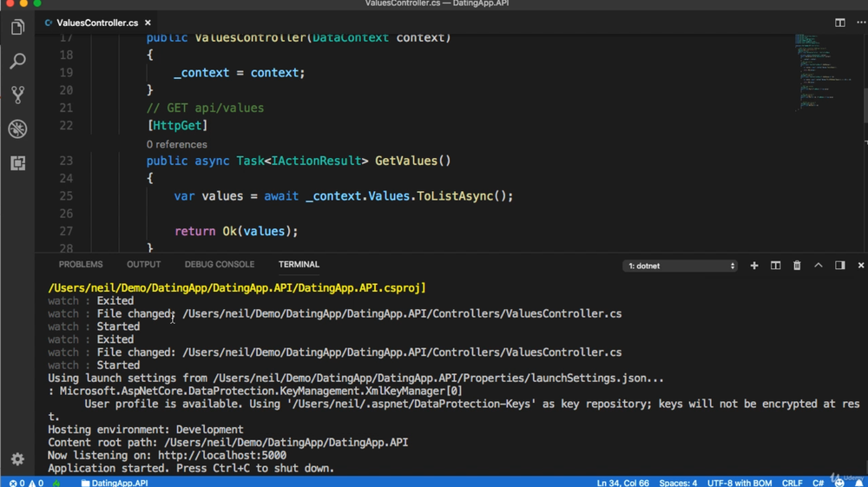Change language mode via 'C#'
Image resolution: width=868 pixels, height=487 pixels.
click(819, 483)
